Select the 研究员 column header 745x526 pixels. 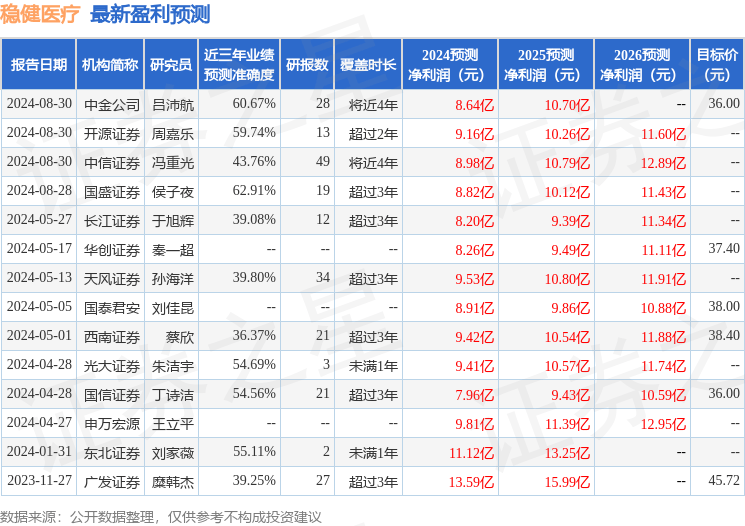(171, 64)
